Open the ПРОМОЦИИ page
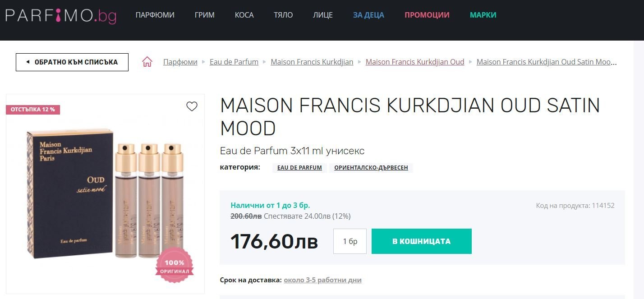The image size is (644, 299). point(427,15)
